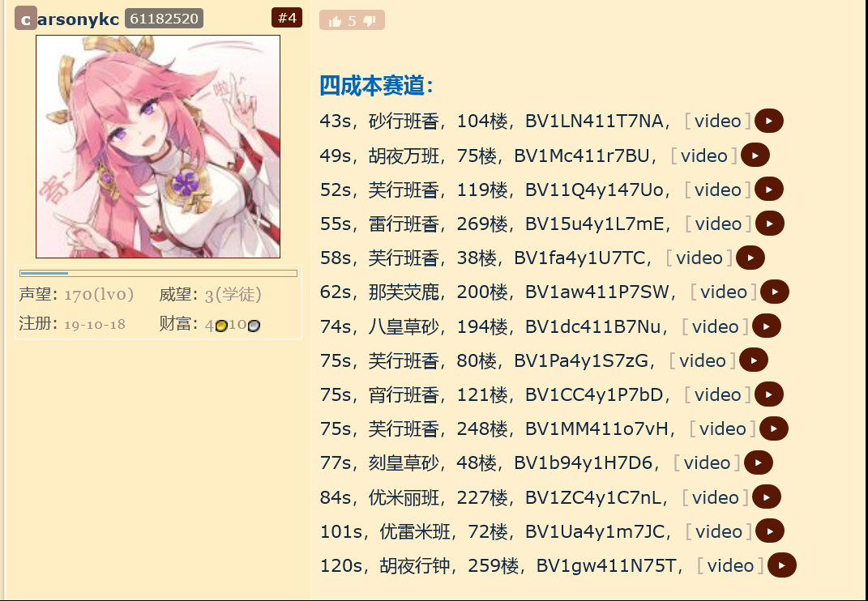868x601 pixels.
Task: Play the 58s 芙行班香 video on 38楼
Action: pyautogui.click(x=750, y=258)
